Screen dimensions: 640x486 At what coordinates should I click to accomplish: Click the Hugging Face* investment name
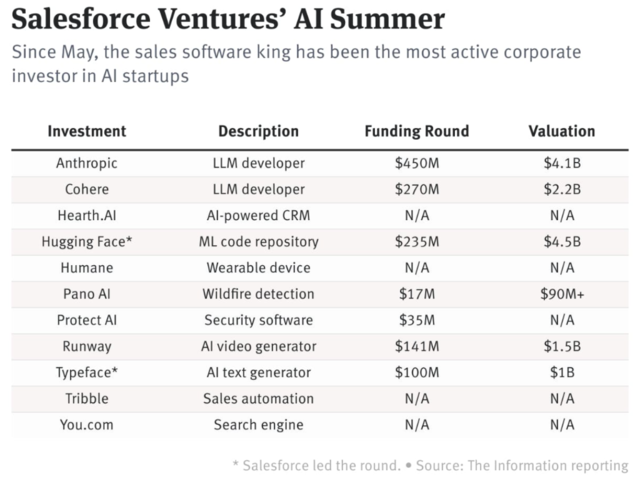coord(87,241)
